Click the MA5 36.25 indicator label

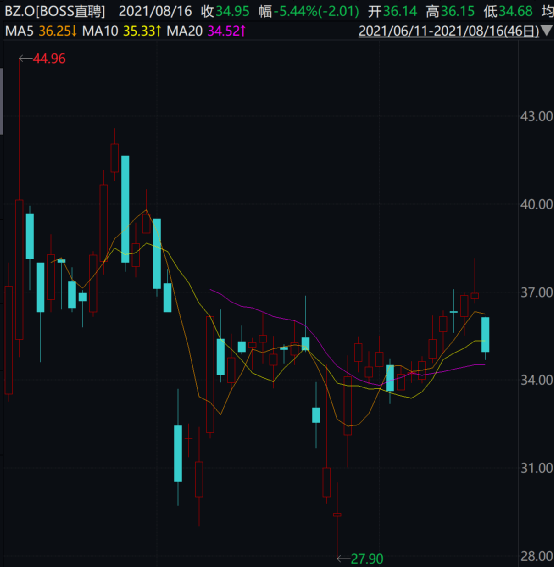pyautogui.click(x=41, y=31)
